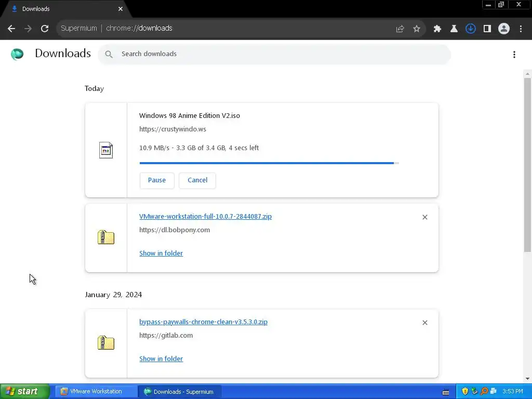This screenshot has height=399, width=532.
Task: Click the Supermium logo beside Downloads
Action: pos(17,54)
